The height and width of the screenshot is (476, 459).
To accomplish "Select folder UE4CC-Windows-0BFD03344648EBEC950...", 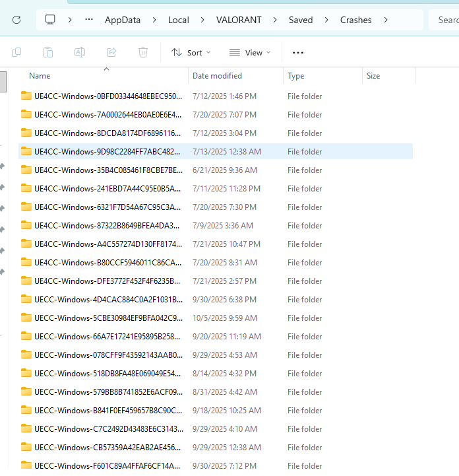I will 216,96.
